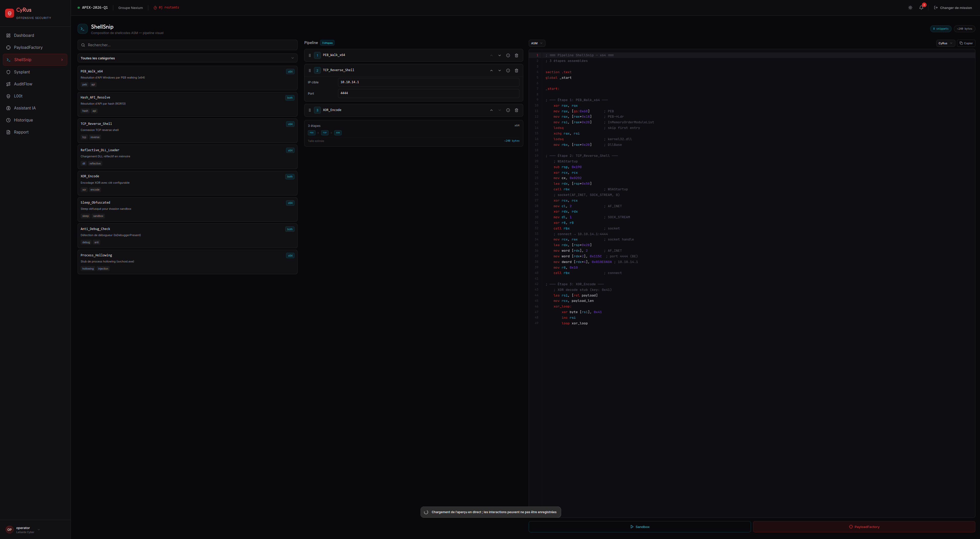This screenshot has width=980, height=539.
Task: Go to AuditFlow in sidebar
Action: pos(23,84)
